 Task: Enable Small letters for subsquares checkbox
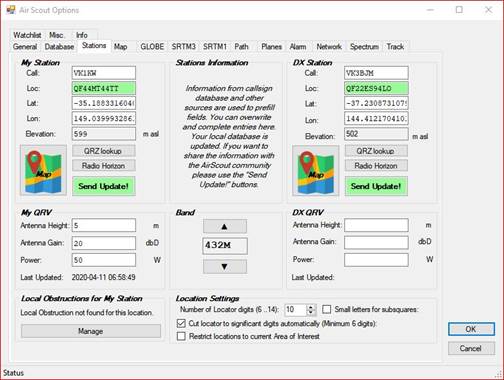[x=327, y=309]
